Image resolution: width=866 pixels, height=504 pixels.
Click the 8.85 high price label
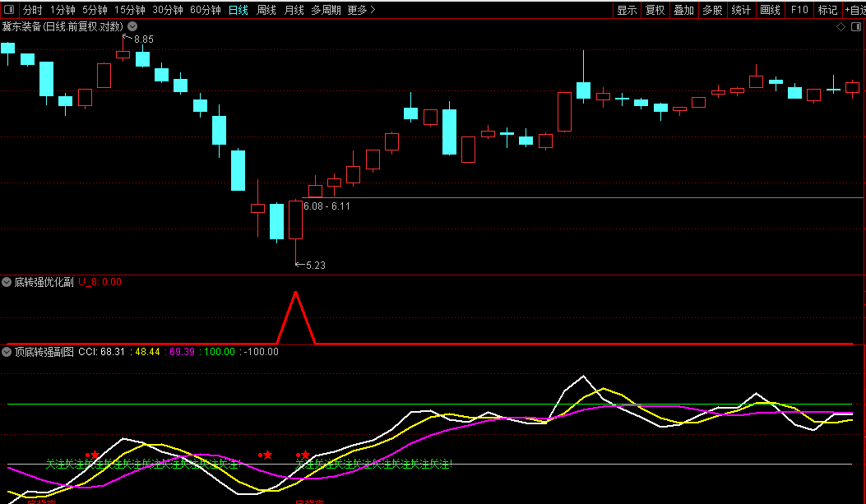[x=144, y=39]
